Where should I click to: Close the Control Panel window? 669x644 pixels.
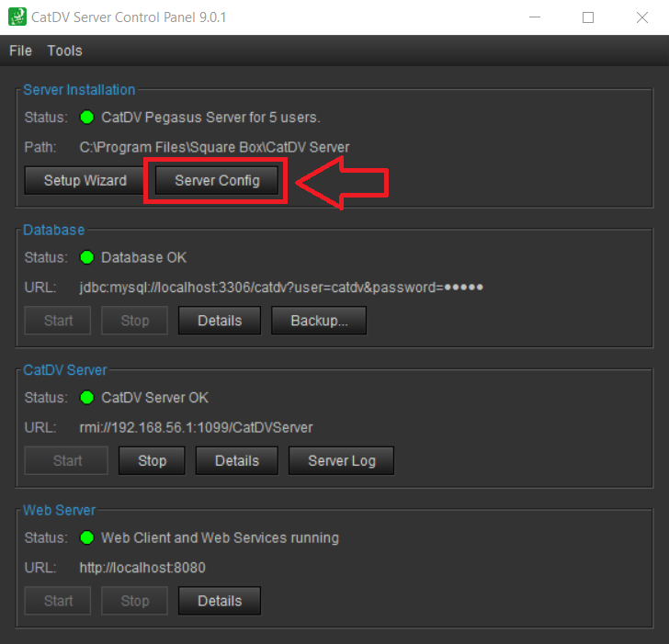(x=641, y=17)
